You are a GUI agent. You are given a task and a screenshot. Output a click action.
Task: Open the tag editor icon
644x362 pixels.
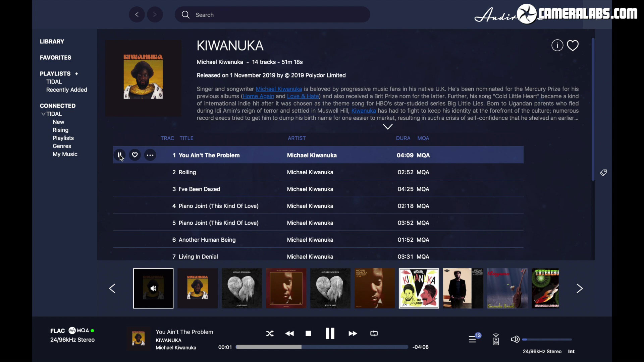point(603,173)
